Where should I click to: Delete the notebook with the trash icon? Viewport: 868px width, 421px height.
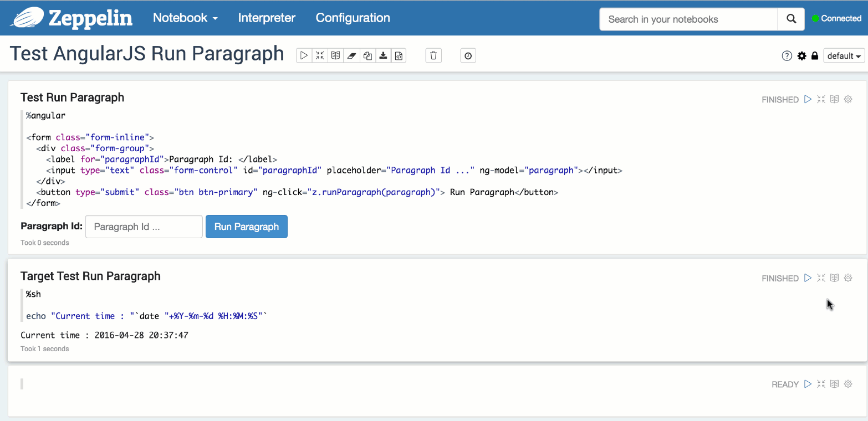coord(433,55)
